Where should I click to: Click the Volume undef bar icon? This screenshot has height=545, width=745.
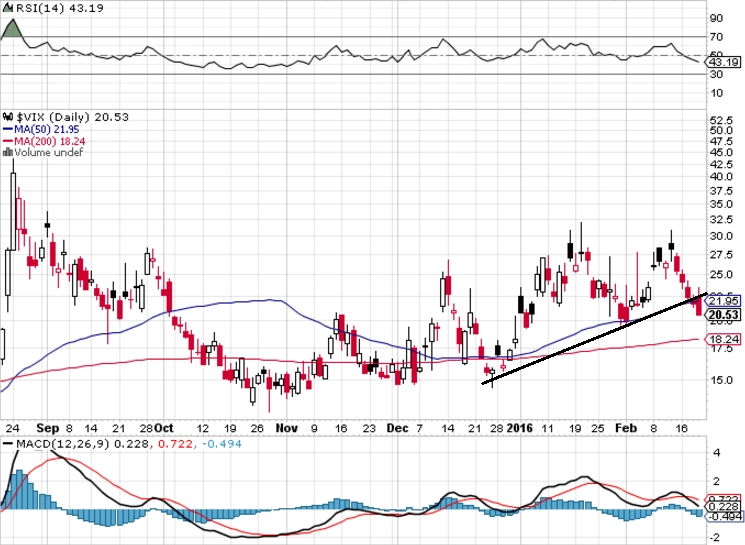click(8, 153)
